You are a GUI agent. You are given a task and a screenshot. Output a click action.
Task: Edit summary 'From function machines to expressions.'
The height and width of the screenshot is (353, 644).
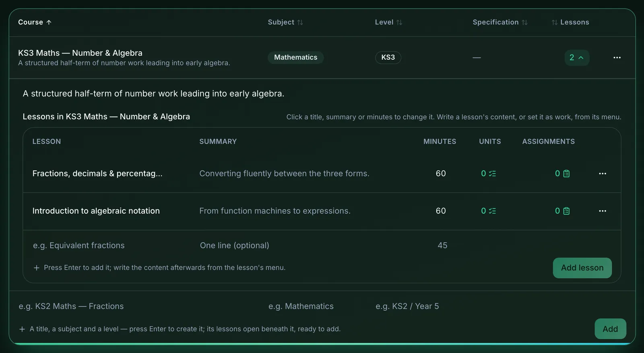pyautogui.click(x=275, y=211)
